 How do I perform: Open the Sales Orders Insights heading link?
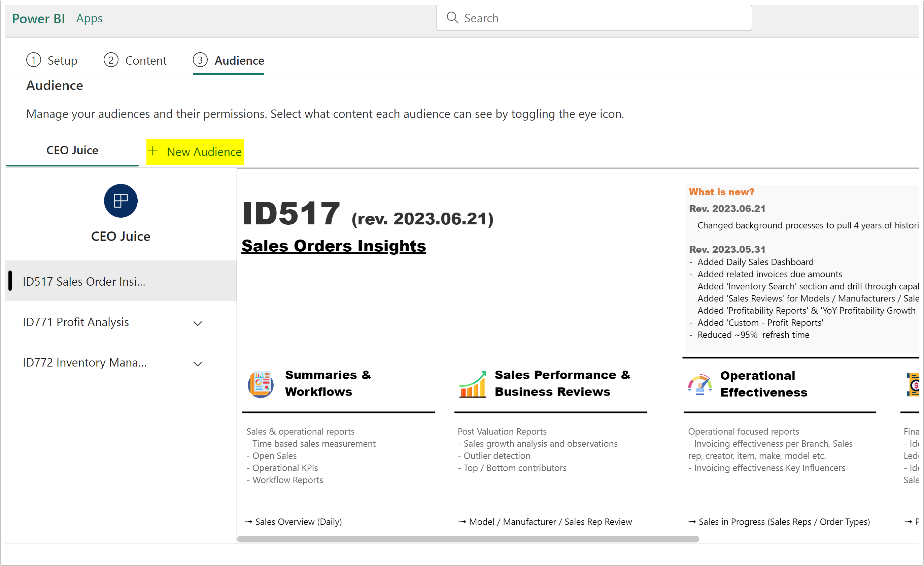point(334,246)
